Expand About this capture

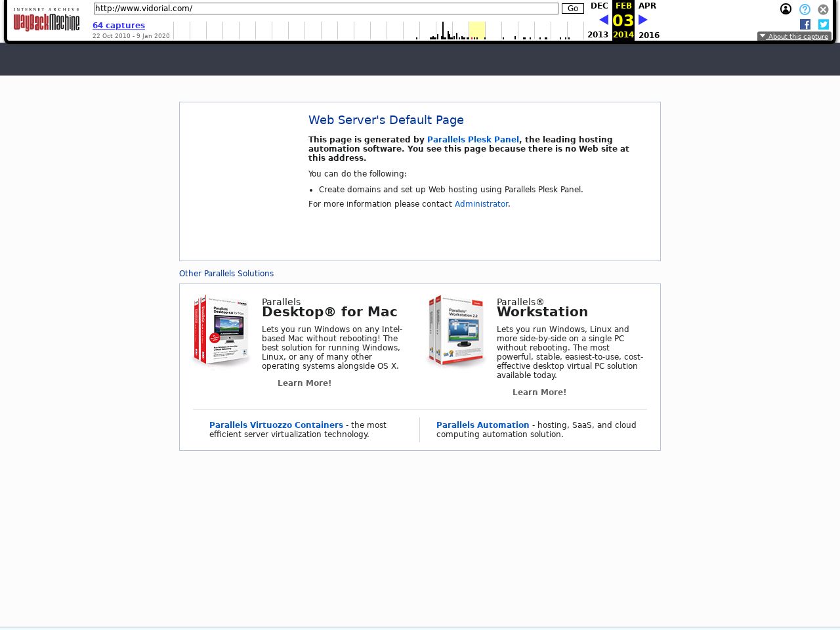point(794,36)
